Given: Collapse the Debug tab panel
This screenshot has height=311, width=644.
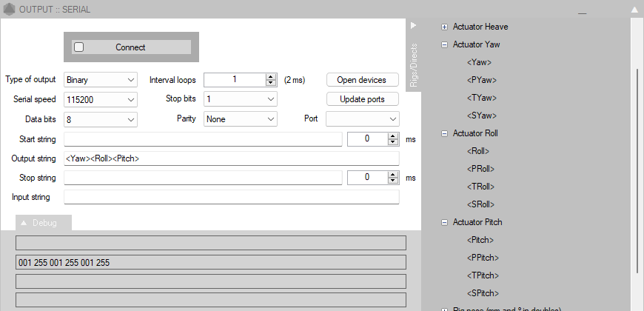Looking at the screenshot, I should 23,223.
